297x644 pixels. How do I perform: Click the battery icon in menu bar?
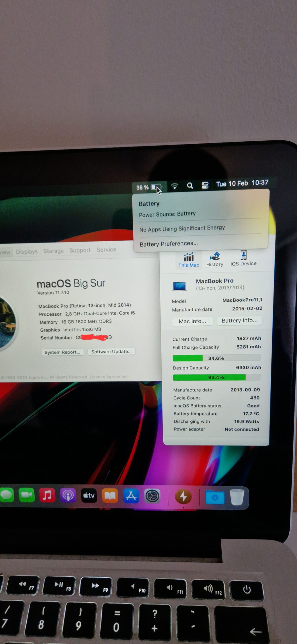click(156, 187)
